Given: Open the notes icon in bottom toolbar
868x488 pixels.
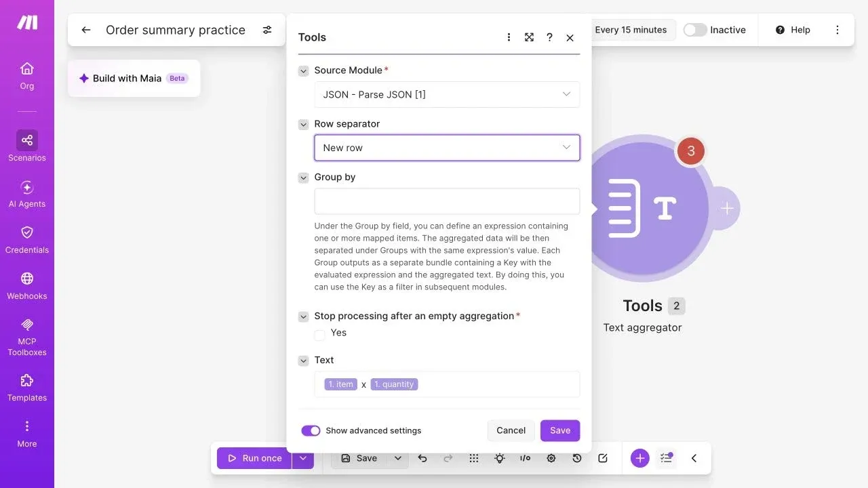Looking at the screenshot, I should (603, 458).
